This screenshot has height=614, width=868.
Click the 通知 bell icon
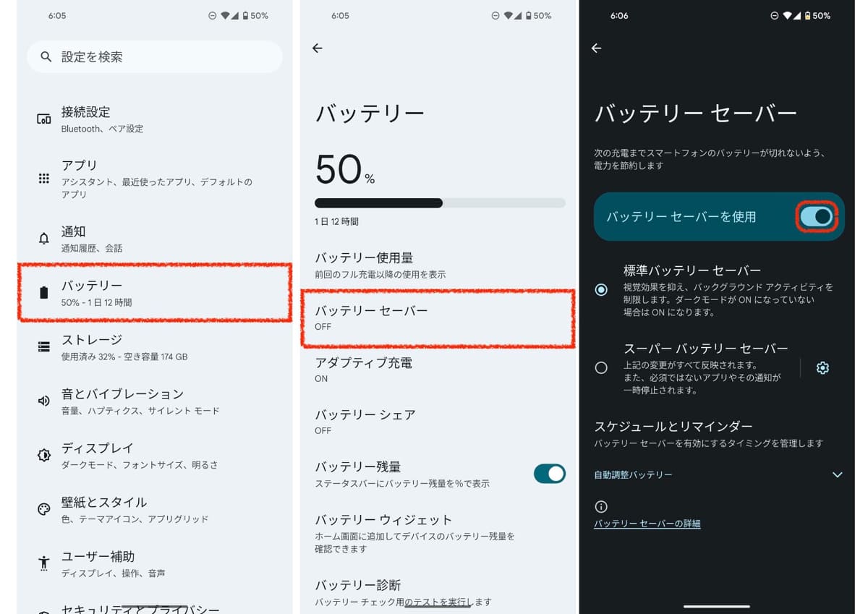pos(45,238)
